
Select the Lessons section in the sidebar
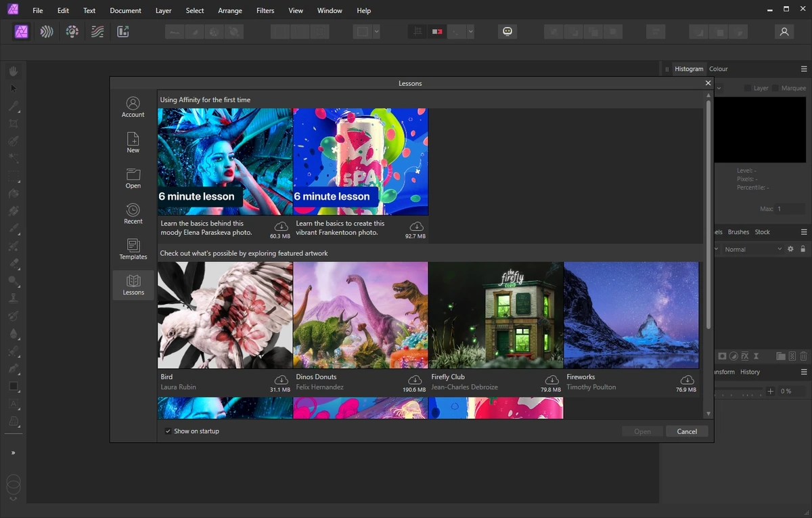(x=133, y=284)
